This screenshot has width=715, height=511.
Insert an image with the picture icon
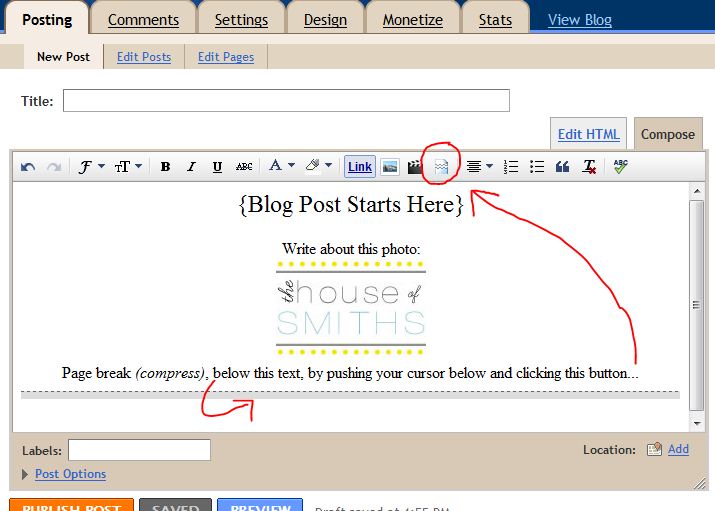pos(389,167)
